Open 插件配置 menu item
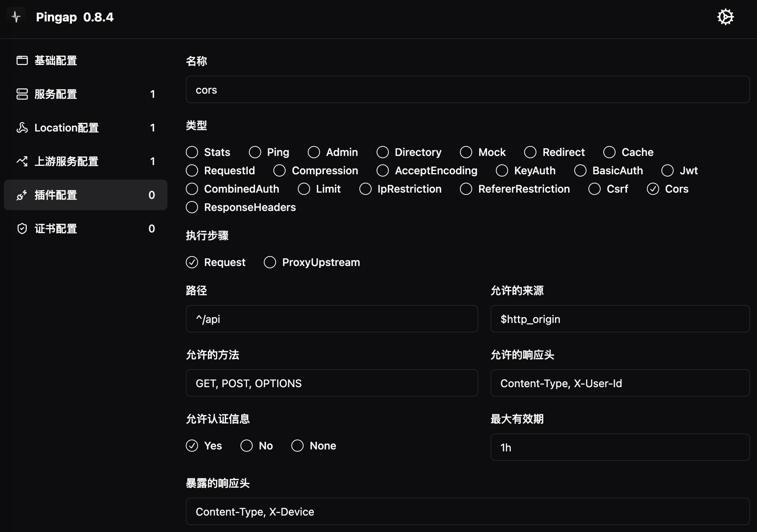 pos(86,195)
